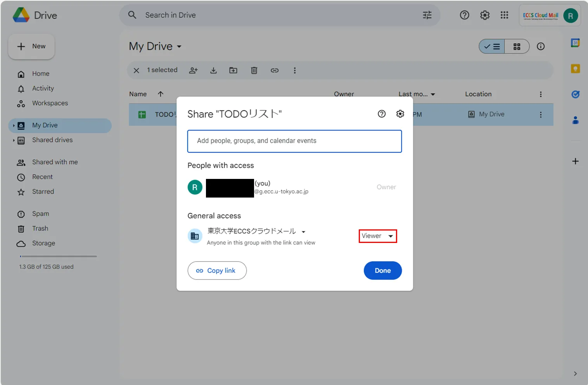Image resolution: width=588 pixels, height=385 pixels.
Task: Open Google Calendar side panel
Action: click(575, 43)
